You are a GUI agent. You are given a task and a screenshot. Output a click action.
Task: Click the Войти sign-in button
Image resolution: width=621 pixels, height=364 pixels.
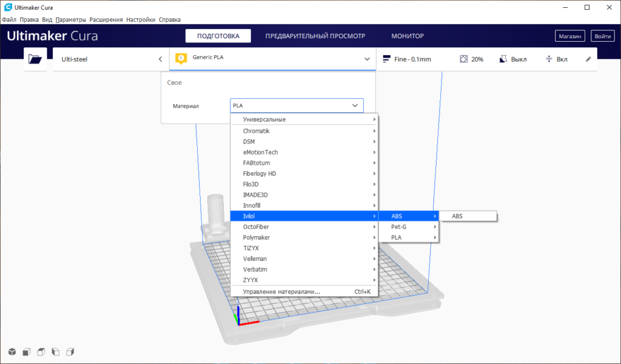pyautogui.click(x=602, y=36)
